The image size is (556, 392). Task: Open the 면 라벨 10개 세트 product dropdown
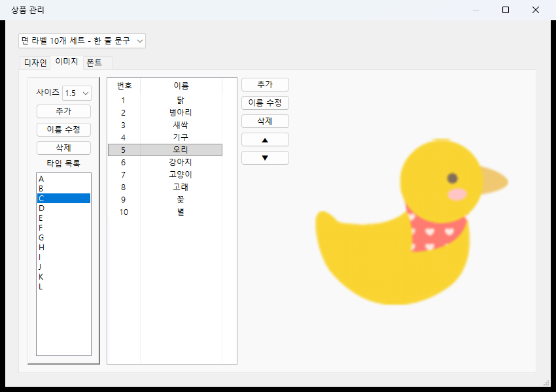82,41
